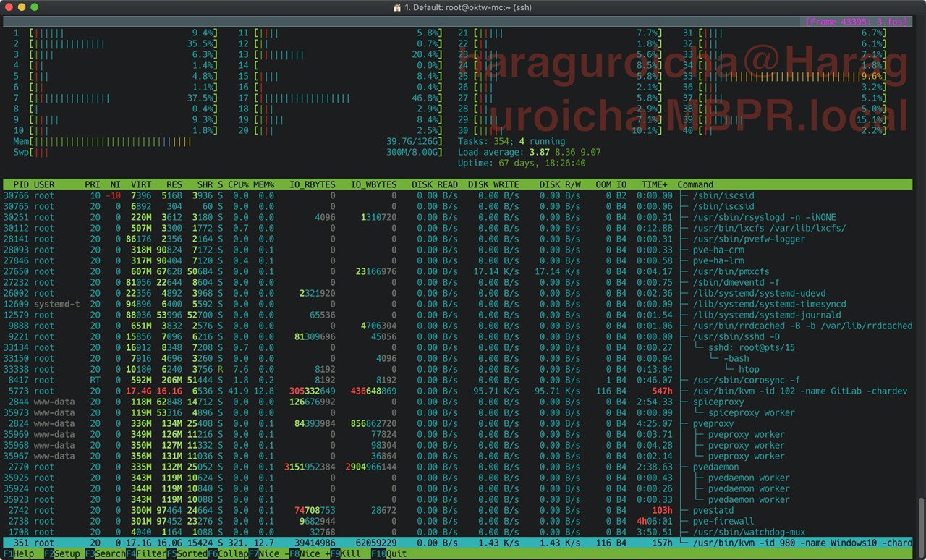Image resolution: width=926 pixels, height=560 pixels.
Task: Sort by IO_RBYTES column header
Action: (x=312, y=184)
